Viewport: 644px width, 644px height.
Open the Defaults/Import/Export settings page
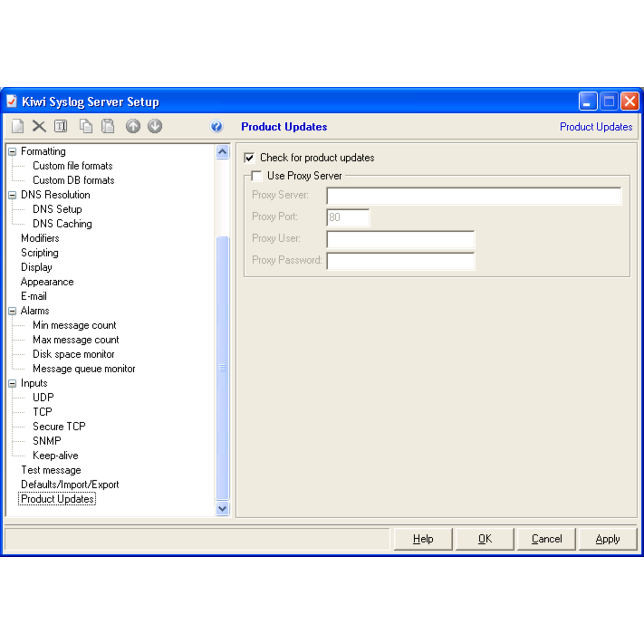(x=70, y=485)
